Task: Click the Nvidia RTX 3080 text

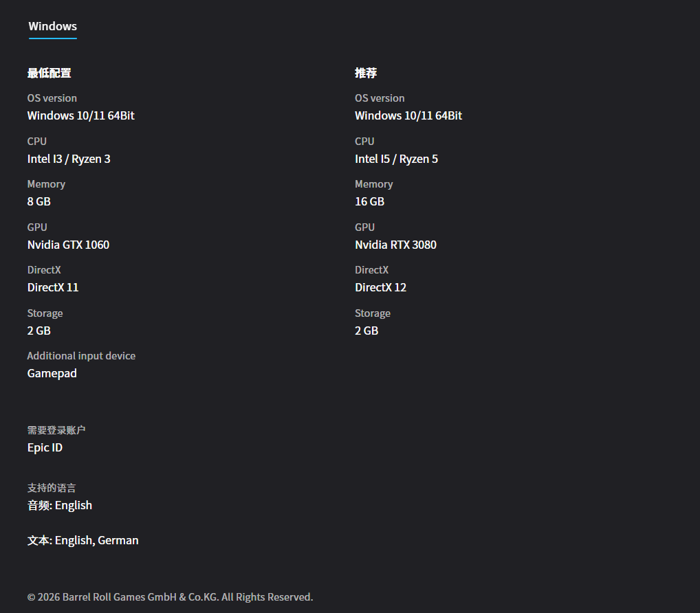Action: pyautogui.click(x=395, y=245)
